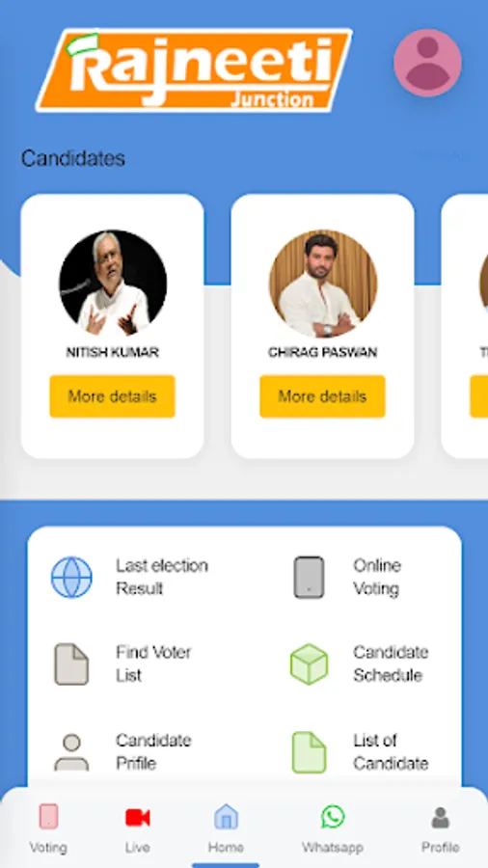The image size is (488, 868).
Task: Click the Rajneeti Junction logo
Action: (194, 69)
